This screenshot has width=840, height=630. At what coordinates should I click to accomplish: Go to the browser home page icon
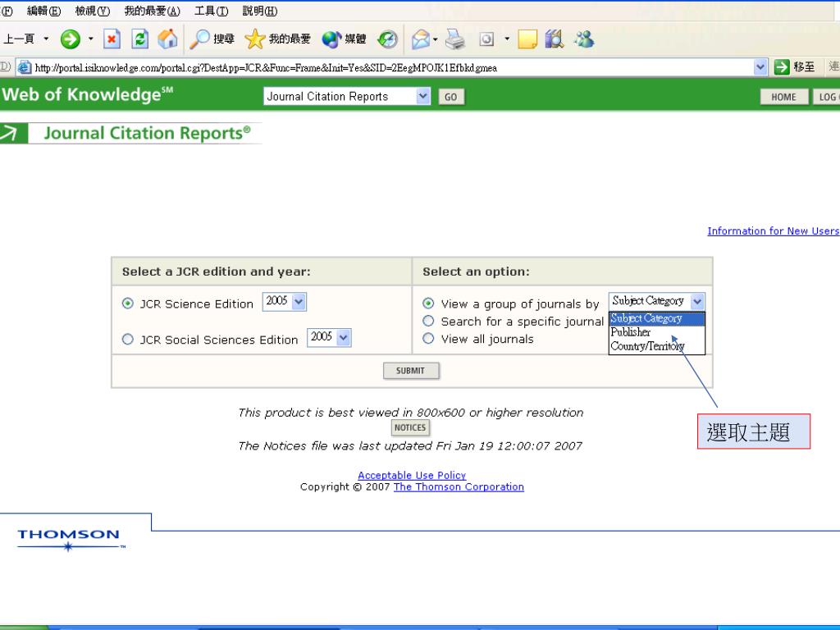(x=167, y=39)
